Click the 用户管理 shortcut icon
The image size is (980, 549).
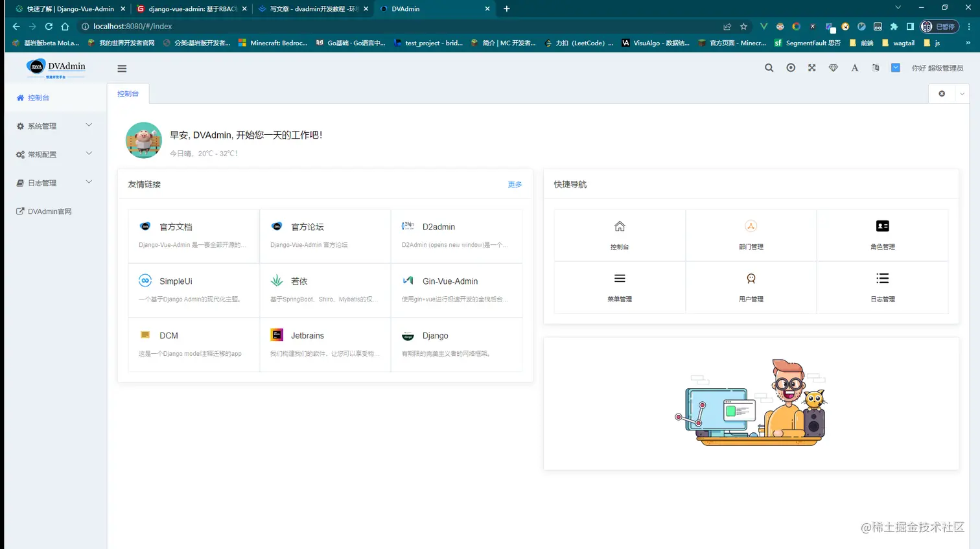tap(751, 279)
